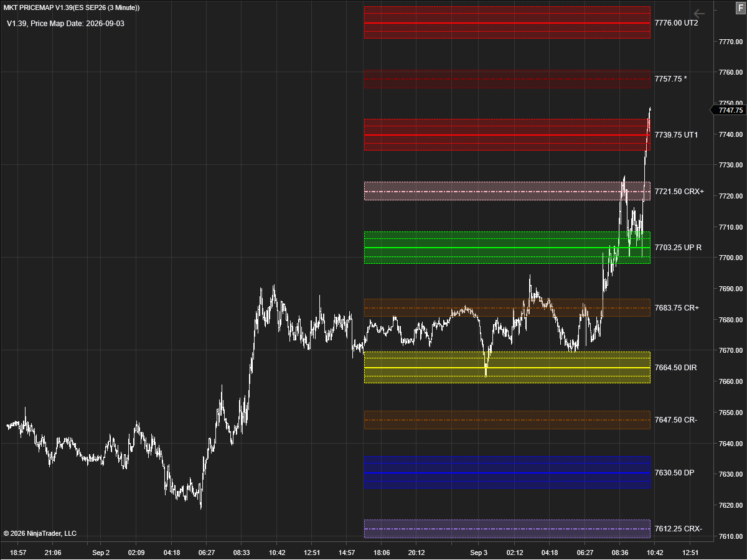Image resolution: width=747 pixels, height=560 pixels.
Task: Click the 7776.00 UT2 level label
Action: (x=676, y=22)
